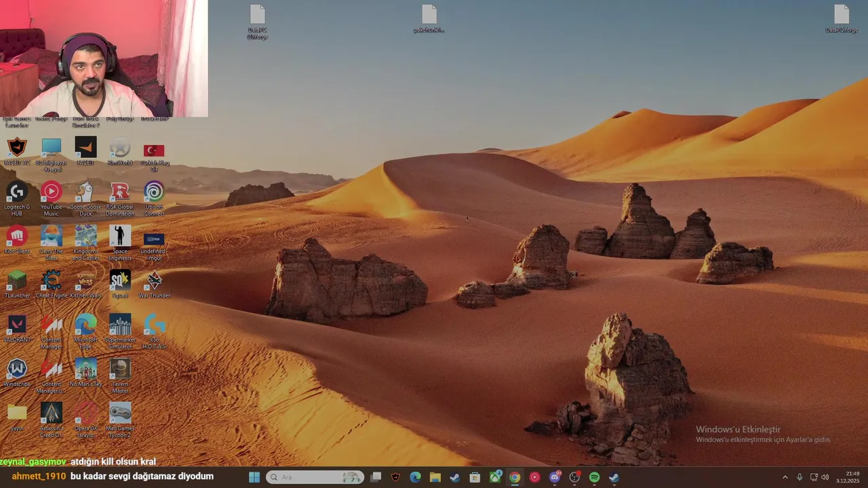Open File Explorer from taskbar
The image size is (868, 488).
pyautogui.click(x=435, y=477)
